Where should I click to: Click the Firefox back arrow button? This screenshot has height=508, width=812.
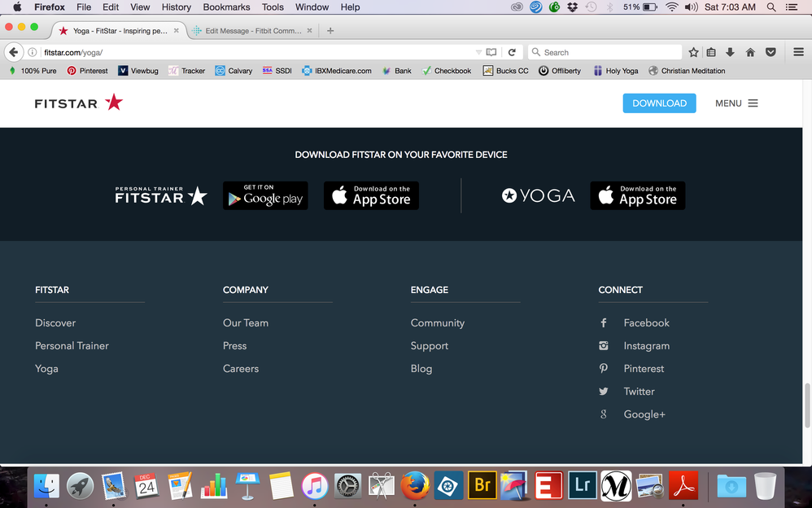(14, 52)
